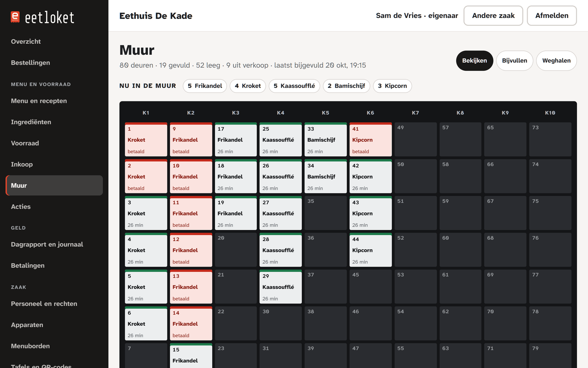Open door 1 Kroket betaald
The height and width of the screenshot is (368, 588).
146,139
